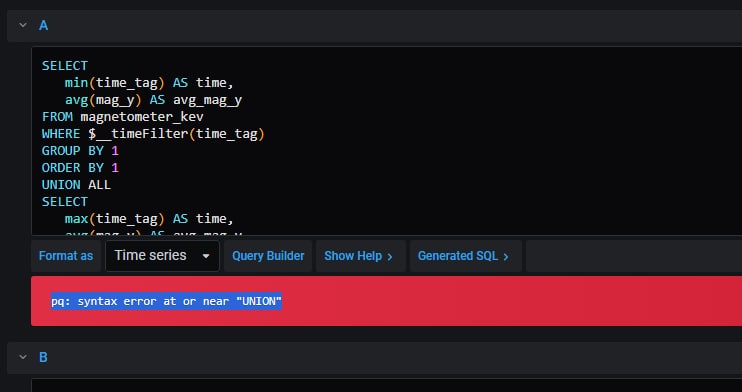742x392 pixels.
Task: Collapse query A with its chevron
Action: tap(23, 25)
